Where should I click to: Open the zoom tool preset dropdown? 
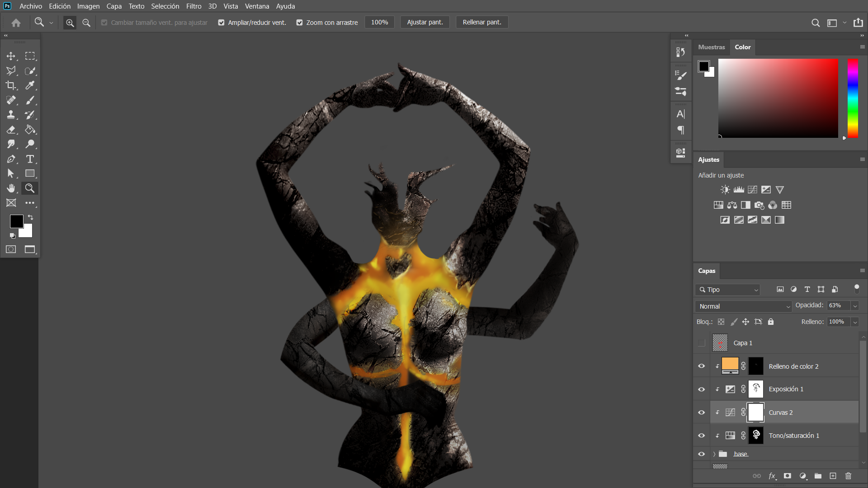(51, 23)
